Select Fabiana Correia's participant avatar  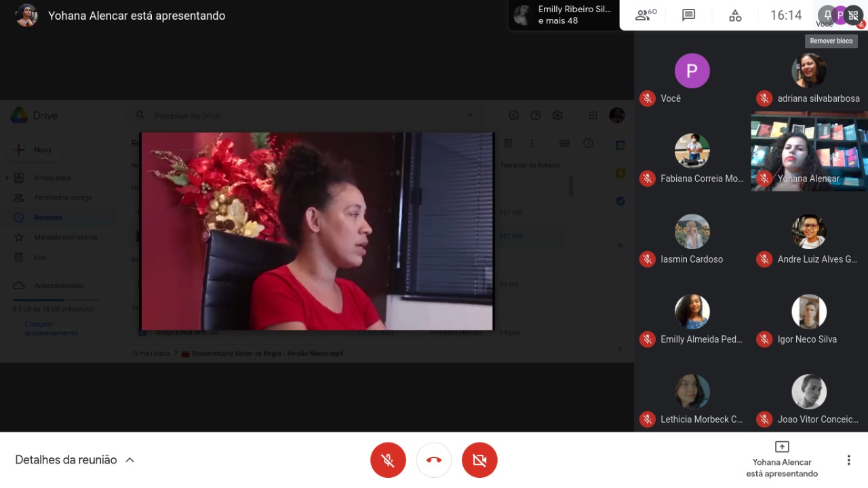[x=692, y=151]
